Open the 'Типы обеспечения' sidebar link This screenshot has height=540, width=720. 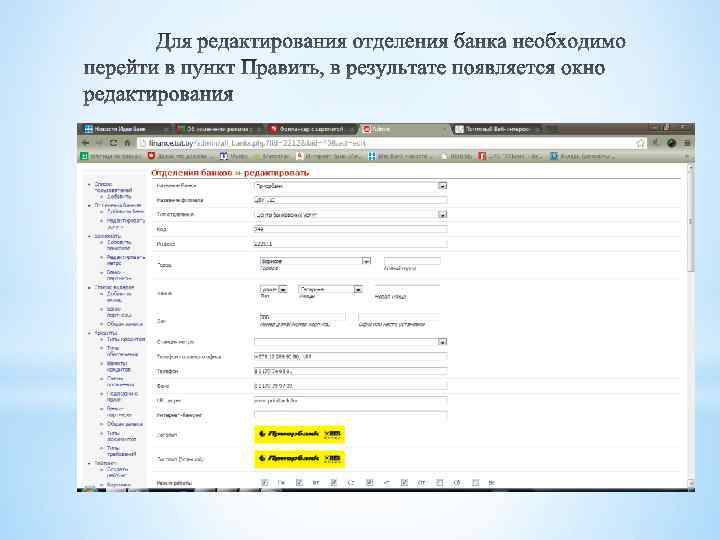point(122,351)
